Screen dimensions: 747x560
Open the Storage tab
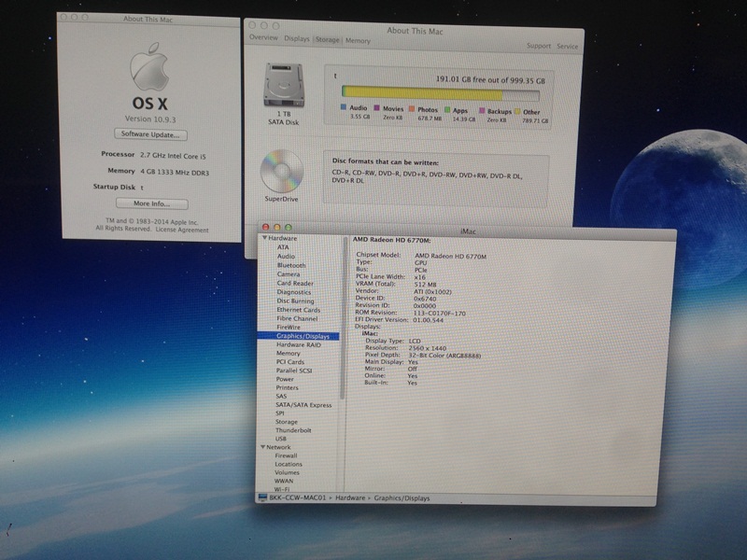pos(328,39)
